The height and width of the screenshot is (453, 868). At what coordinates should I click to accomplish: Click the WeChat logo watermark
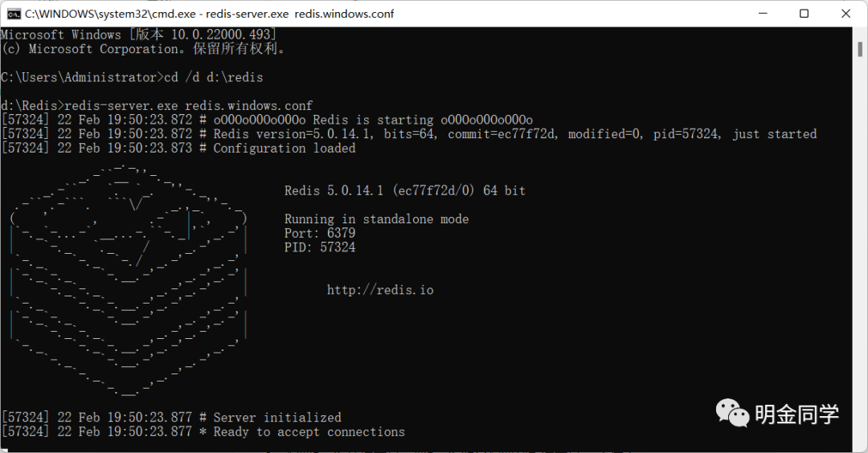click(732, 414)
